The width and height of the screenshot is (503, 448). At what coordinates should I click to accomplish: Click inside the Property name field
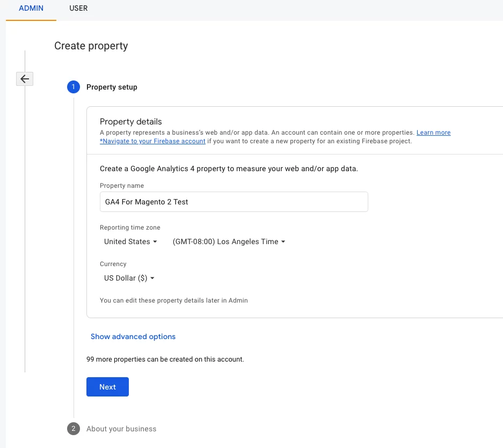234,202
